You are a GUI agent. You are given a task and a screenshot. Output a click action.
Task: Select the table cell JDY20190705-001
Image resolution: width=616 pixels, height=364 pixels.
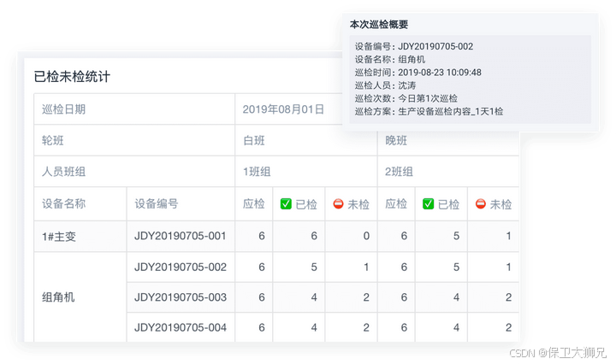pos(181,236)
